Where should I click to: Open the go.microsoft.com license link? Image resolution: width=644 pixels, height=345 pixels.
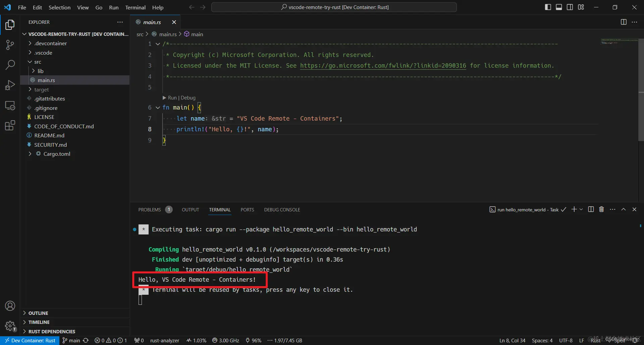(x=383, y=66)
